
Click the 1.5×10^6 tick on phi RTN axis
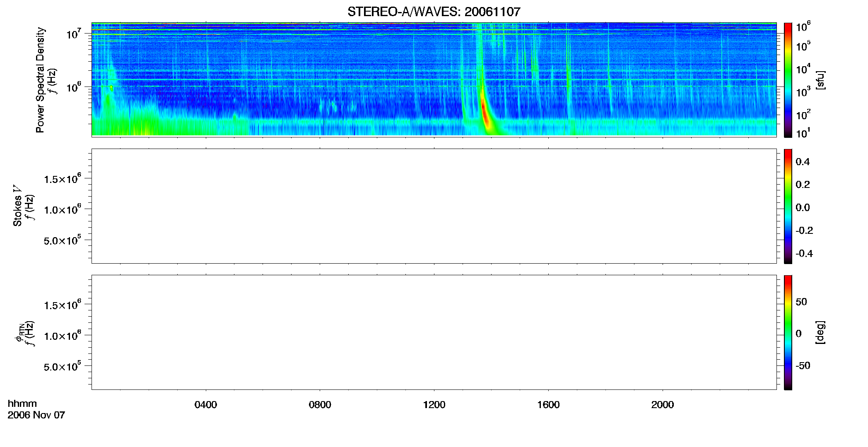(x=63, y=305)
